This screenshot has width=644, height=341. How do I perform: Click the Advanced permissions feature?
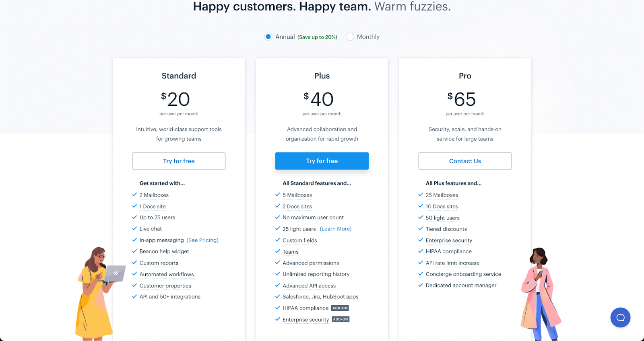(311, 263)
